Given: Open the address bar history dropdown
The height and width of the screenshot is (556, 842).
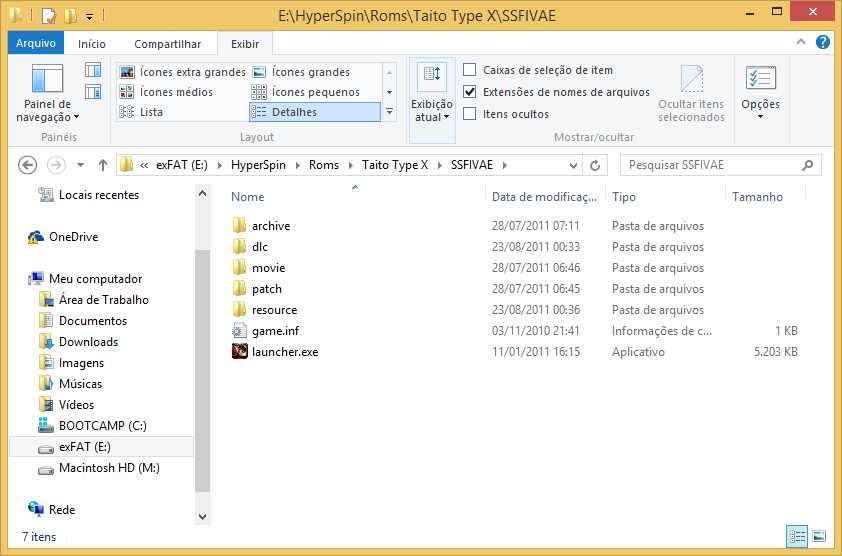Looking at the screenshot, I should click(573, 165).
